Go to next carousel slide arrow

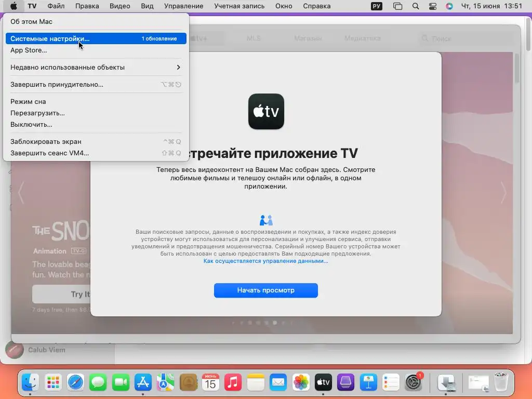[503, 193]
